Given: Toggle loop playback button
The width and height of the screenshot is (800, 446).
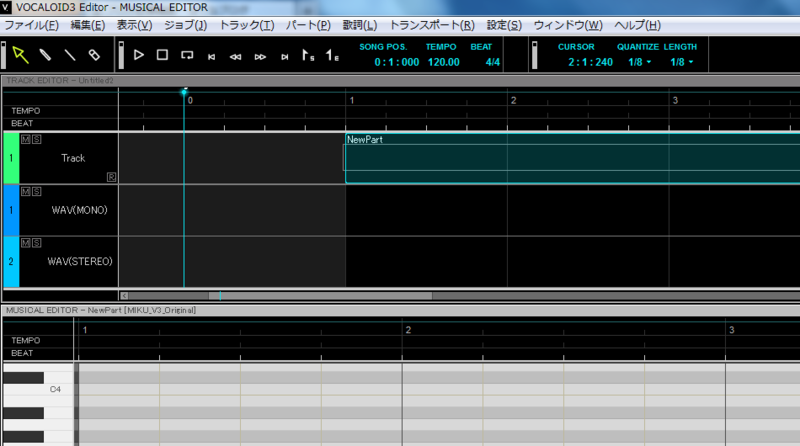Looking at the screenshot, I should (x=187, y=55).
